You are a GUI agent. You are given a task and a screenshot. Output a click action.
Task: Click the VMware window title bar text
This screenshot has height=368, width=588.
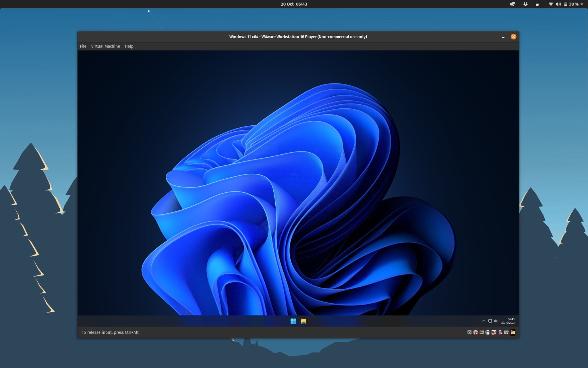(298, 37)
